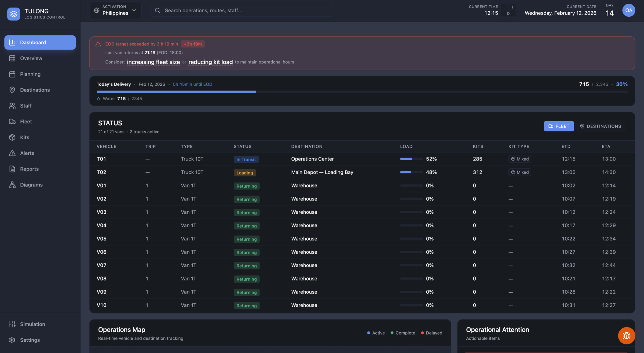644x353 pixels.
Task: Expand the Philippines activation chevron
Action: 134,10
